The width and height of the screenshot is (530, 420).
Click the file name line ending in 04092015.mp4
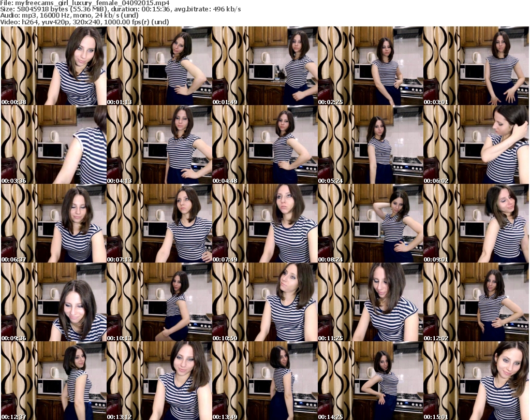click(85, 3)
